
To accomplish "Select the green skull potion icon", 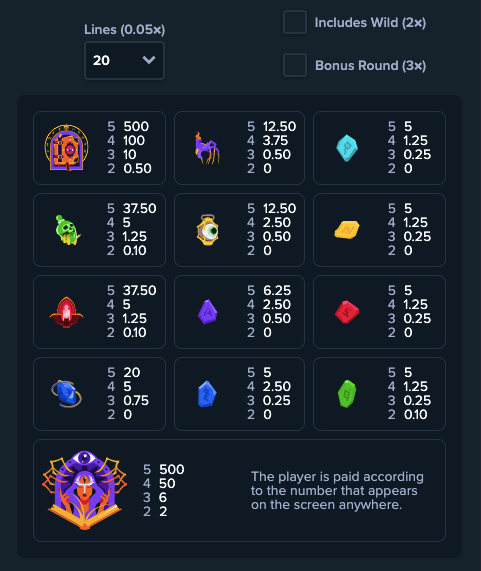I will [x=67, y=230].
